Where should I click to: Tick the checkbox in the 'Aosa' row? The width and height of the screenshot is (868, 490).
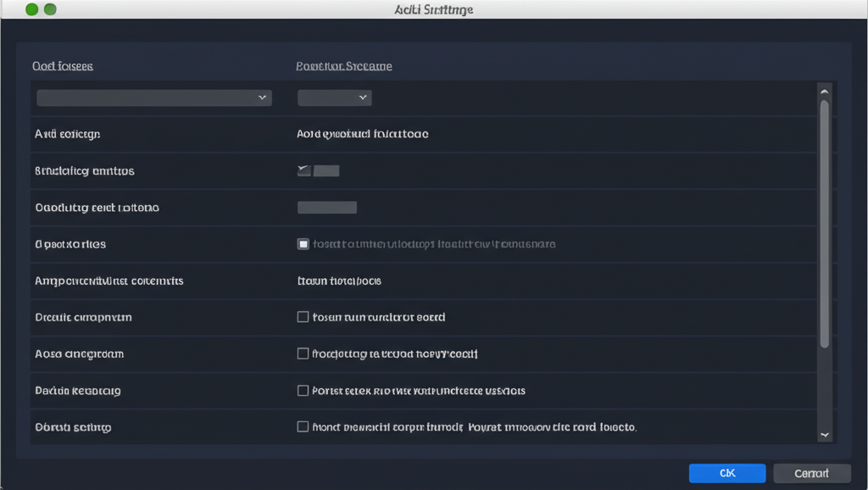pyautogui.click(x=303, y=354)
